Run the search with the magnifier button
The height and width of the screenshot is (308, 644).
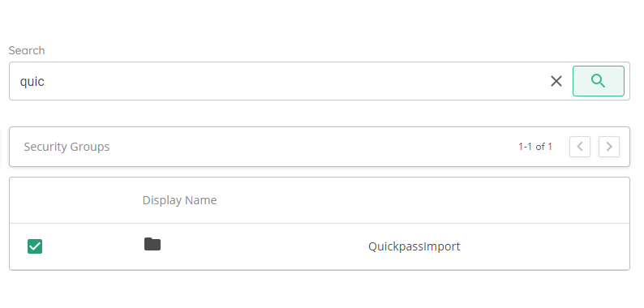click(x=599, y=81)
